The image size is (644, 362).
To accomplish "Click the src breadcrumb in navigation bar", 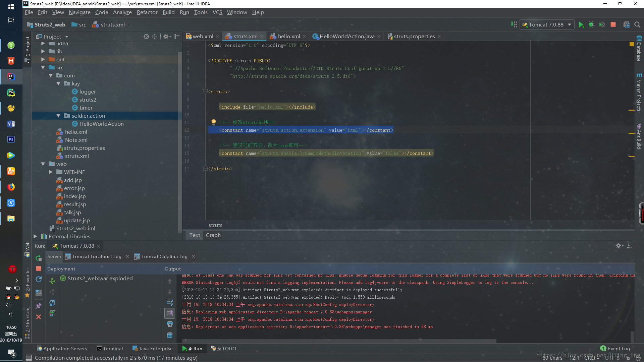I will 79,25.
